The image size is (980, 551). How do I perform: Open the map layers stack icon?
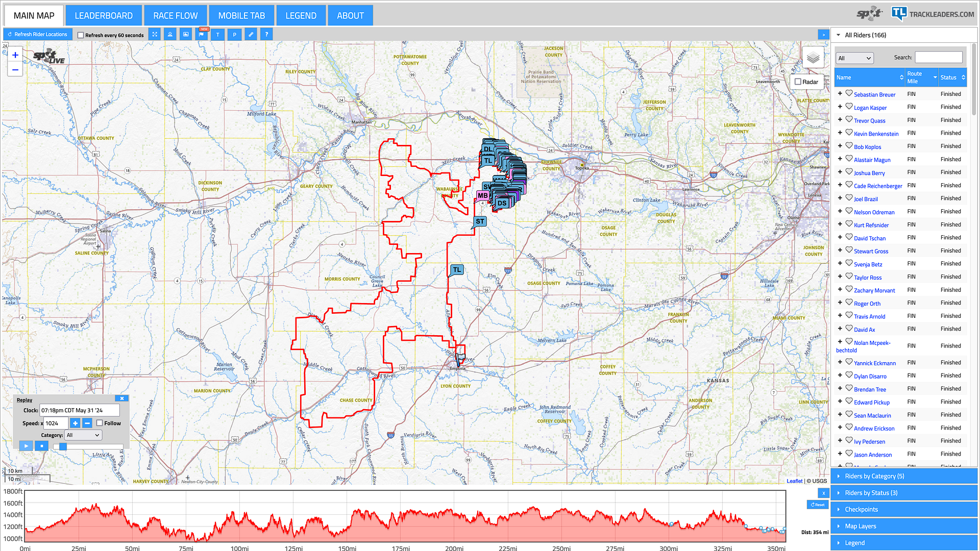click(813, 58)
